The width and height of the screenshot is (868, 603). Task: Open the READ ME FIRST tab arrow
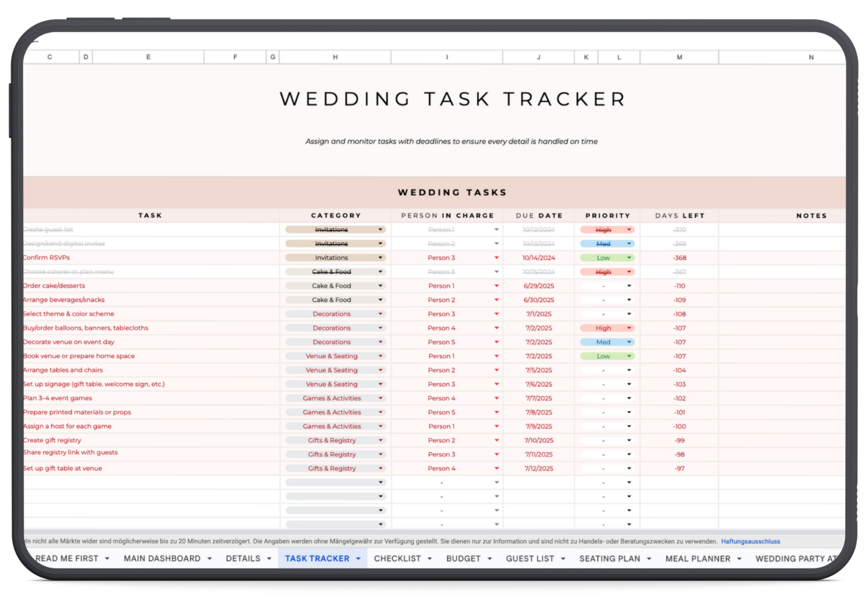107,559
